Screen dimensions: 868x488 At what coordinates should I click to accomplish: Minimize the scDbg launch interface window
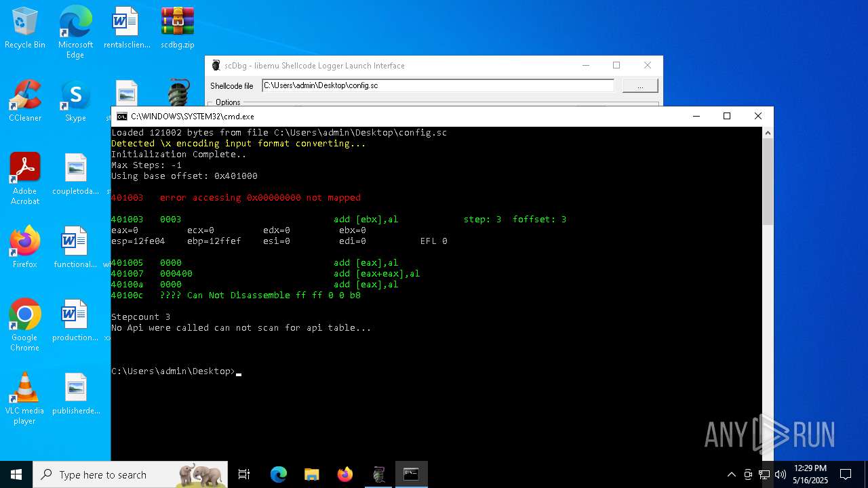pyautogui.click(x=585, y=66)
